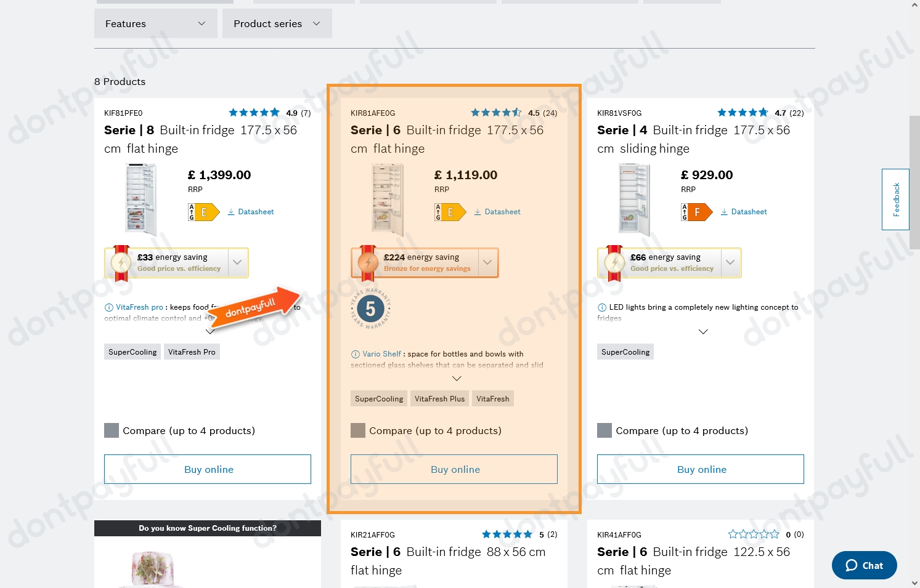Open the Chat support button
This screenshot has width=920, height=588.
(x=864, y=565)
